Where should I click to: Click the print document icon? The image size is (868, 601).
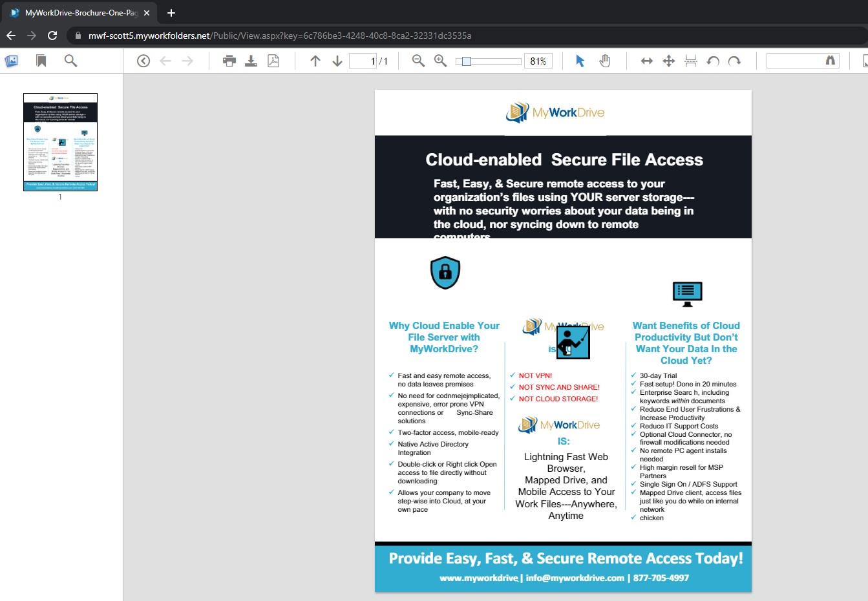[x=229, y=61]
